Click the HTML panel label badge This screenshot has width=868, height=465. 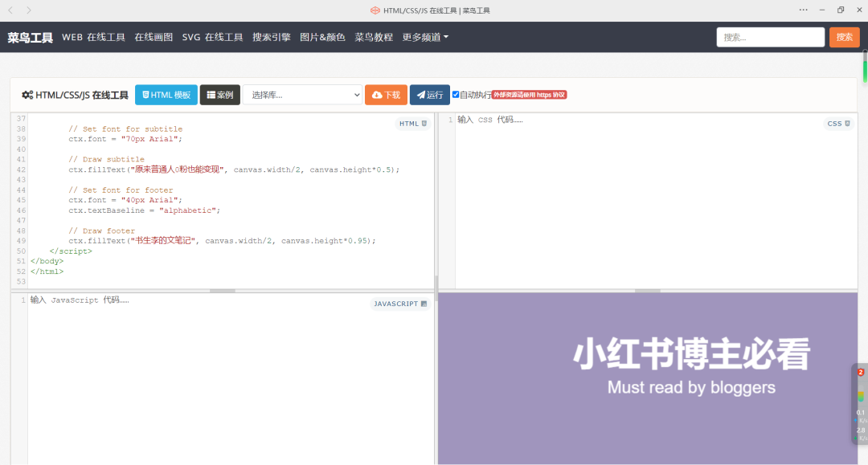[x=413, y=124]
